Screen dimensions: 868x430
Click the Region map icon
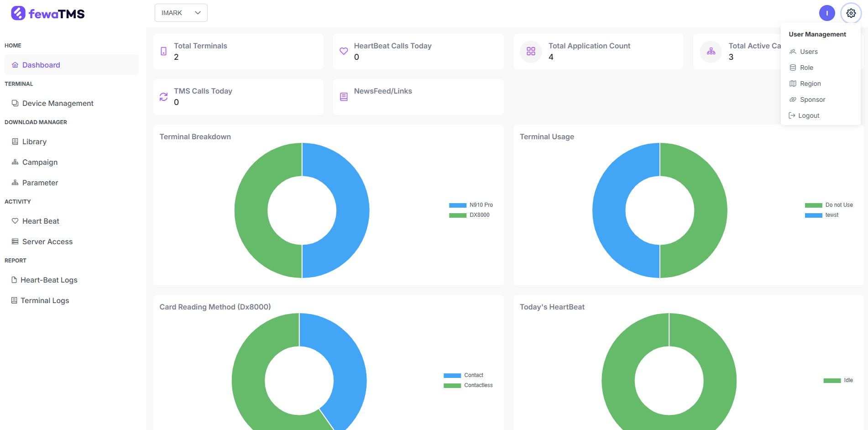pyautogui.click(x=793, y=84)
